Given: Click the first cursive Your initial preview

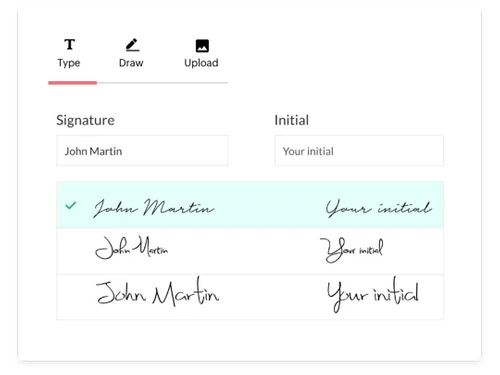Looking at the screenshot, I should (379, 208).
